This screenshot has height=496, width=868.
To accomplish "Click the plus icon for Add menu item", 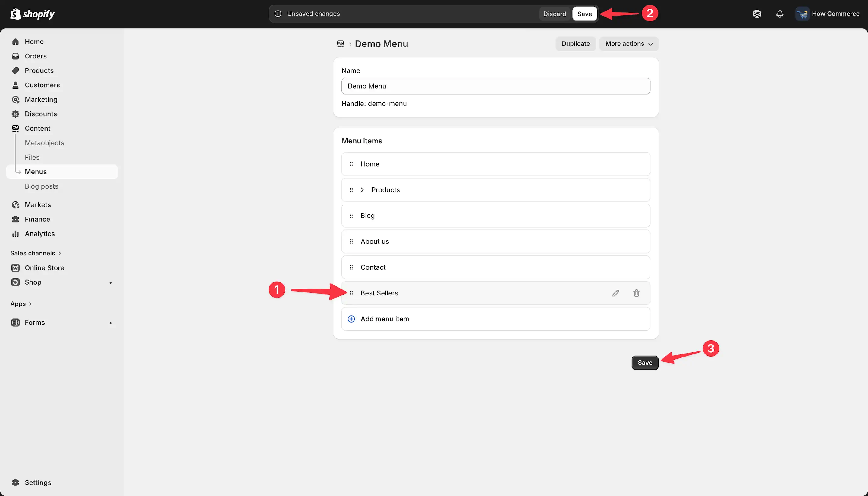I will click(351, 319).
